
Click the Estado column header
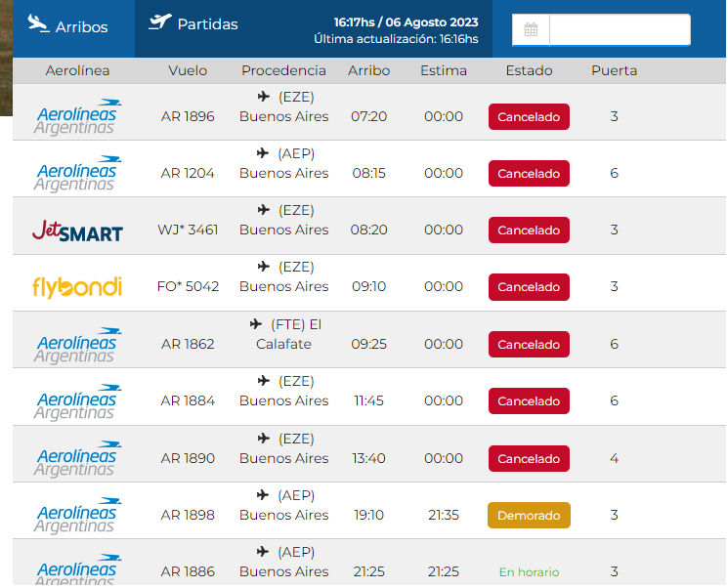[x=529, y=70]
